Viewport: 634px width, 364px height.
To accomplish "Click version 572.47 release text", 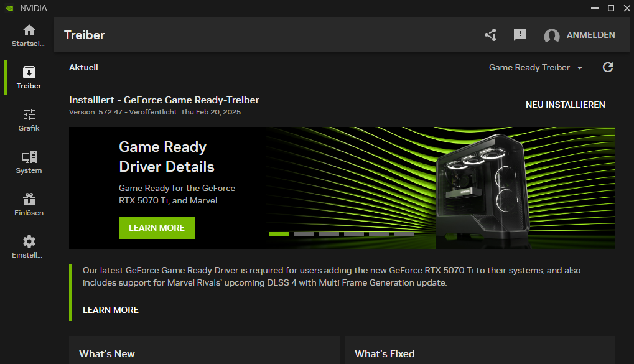I will 155,112.
